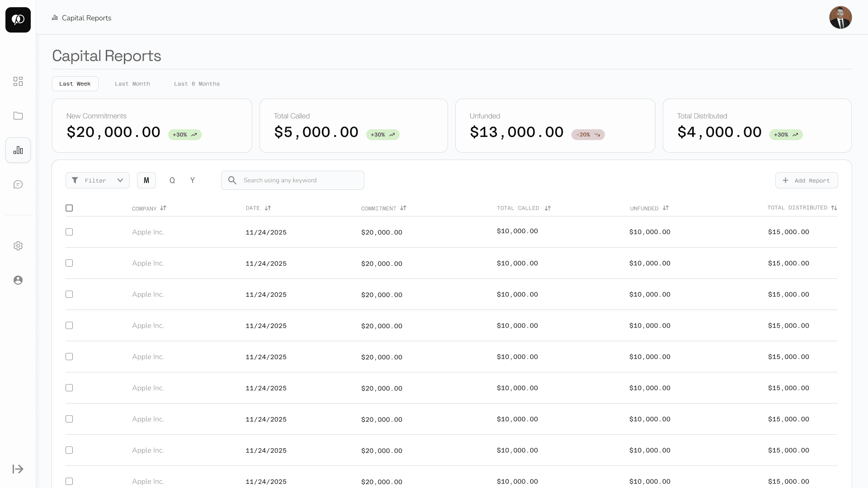
Task: Toggle the select-all checkbox in table header
Action: coord(69,208)
